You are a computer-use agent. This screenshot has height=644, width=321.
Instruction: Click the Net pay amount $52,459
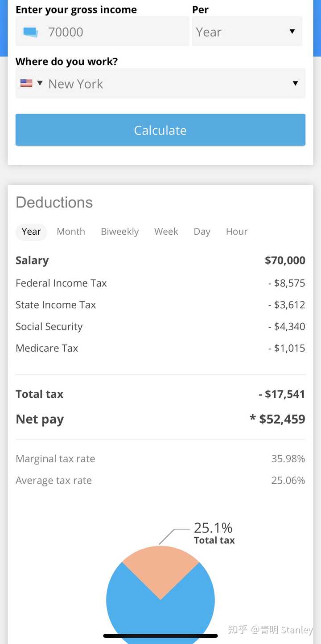(x=277, y=420)
